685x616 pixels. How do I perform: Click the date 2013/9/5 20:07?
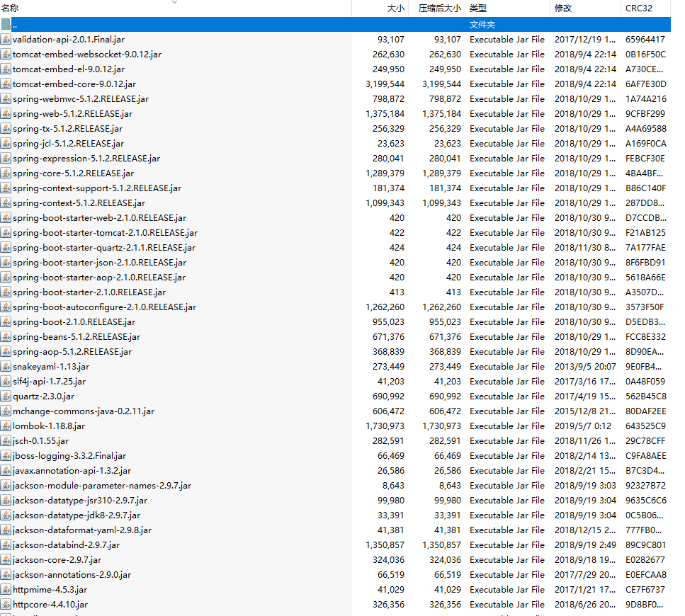click(585, 366)
